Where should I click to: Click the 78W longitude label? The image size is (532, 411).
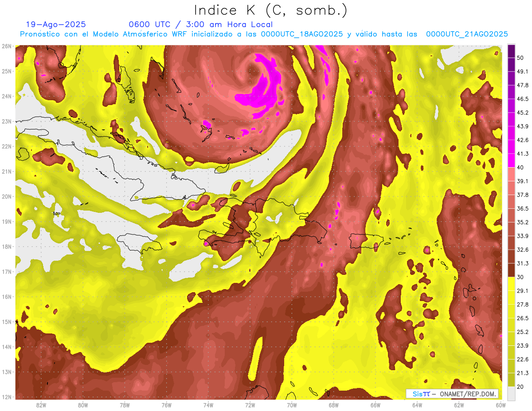[x=125, y=405]
